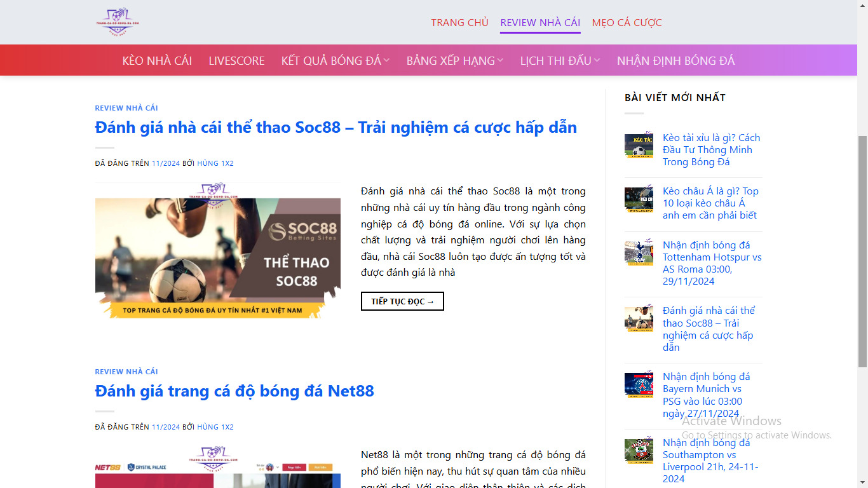The image size is (868, 488).
Task: Open sidebar post 'Đánh giá nhà cái thể thao Soc88'
Action: click(x=709, y=329)
